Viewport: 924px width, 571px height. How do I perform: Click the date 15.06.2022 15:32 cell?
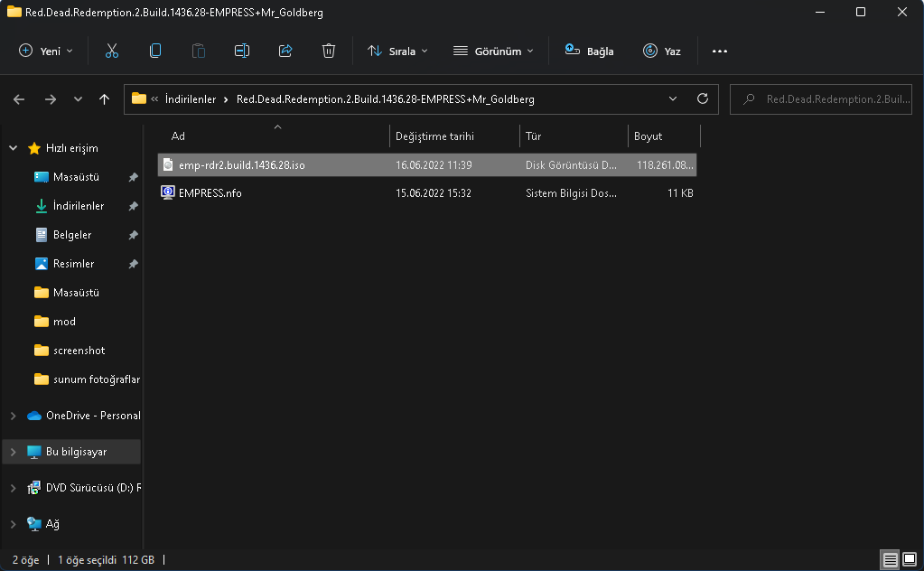pos(434,193)
